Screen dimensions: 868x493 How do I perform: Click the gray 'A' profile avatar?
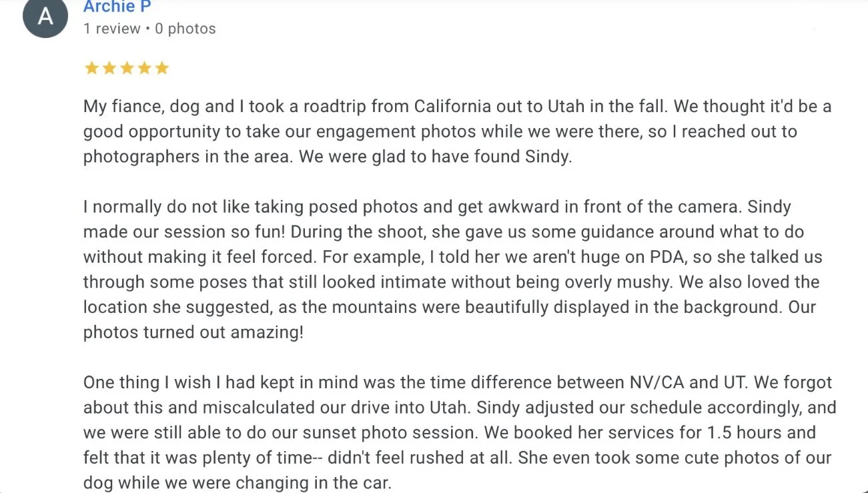(x=45, y=15)
